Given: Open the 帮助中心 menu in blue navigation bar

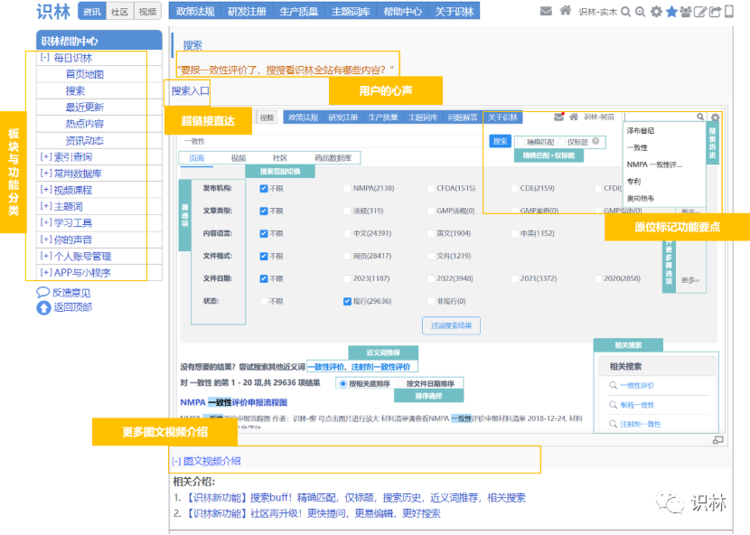Looking at the screenshot, I should [x=402, y=11].
